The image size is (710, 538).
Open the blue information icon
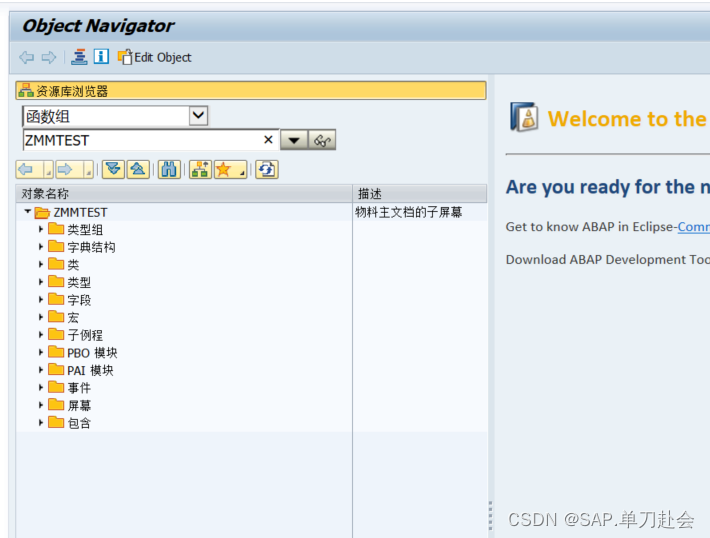pos(101,57)
